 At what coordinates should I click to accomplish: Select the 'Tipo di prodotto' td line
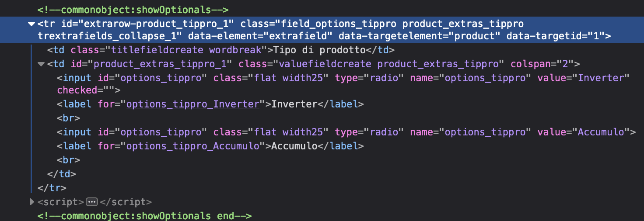(221, 50)
